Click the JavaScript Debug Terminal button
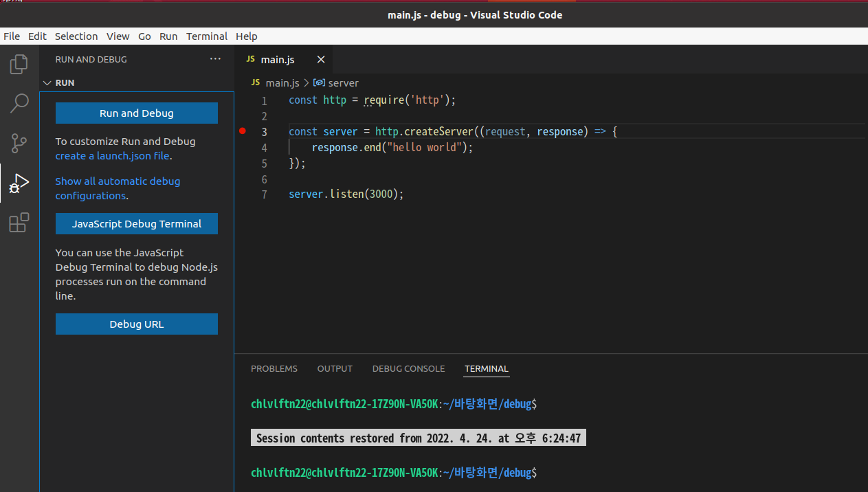This screenshot has height=492, width=868. (137, 224)
